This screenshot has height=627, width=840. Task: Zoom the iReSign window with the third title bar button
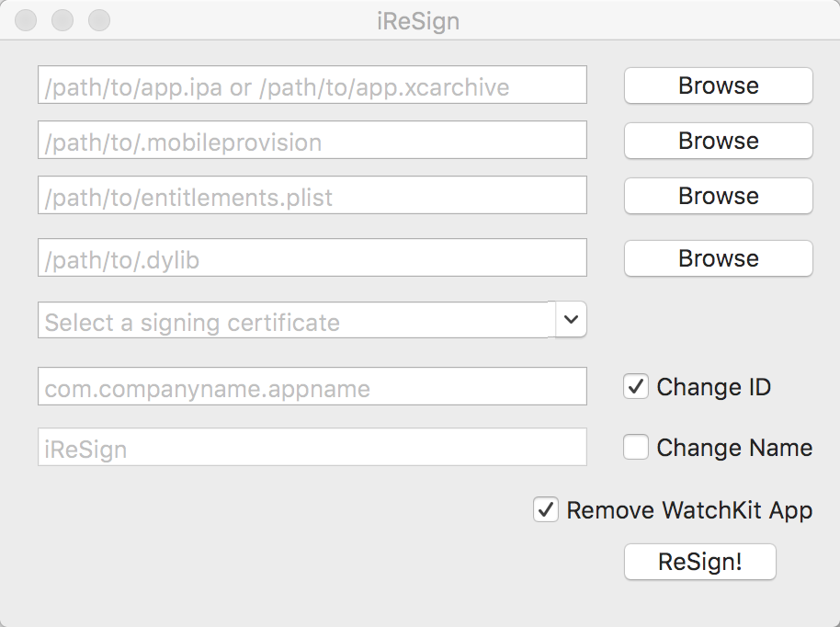point(98,20)
